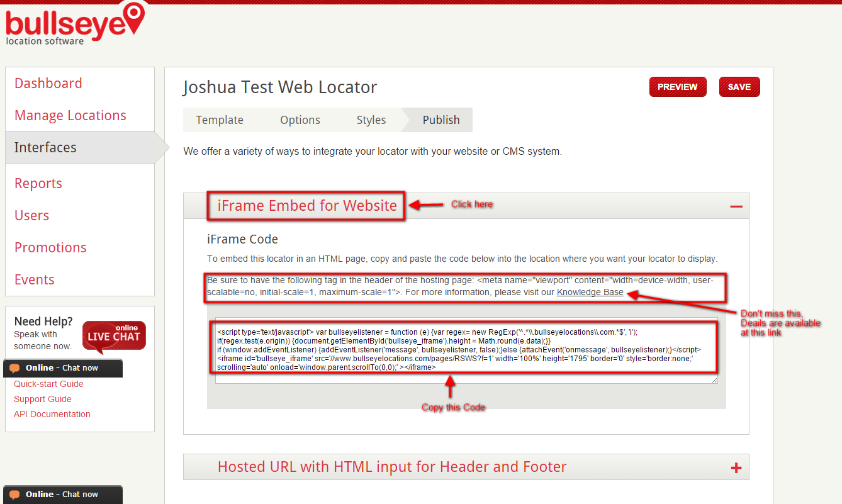Open the Support Guide link

(x=43, y=399)
